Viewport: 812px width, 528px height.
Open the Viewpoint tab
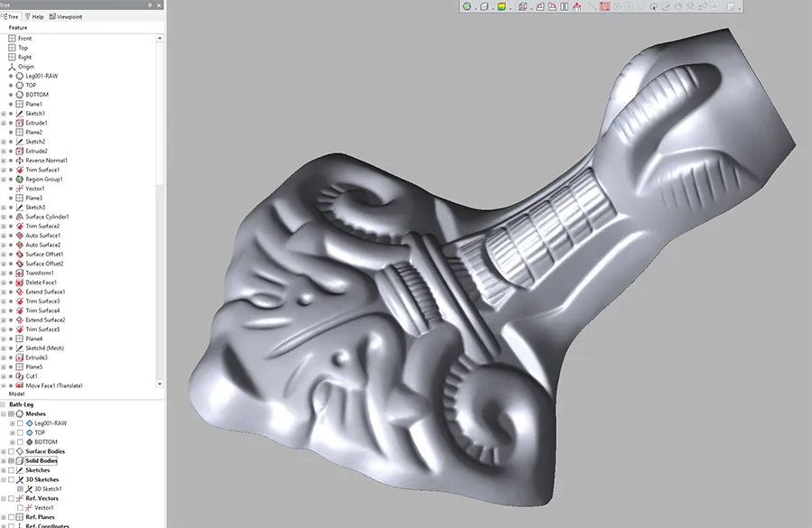click(65, 16)
